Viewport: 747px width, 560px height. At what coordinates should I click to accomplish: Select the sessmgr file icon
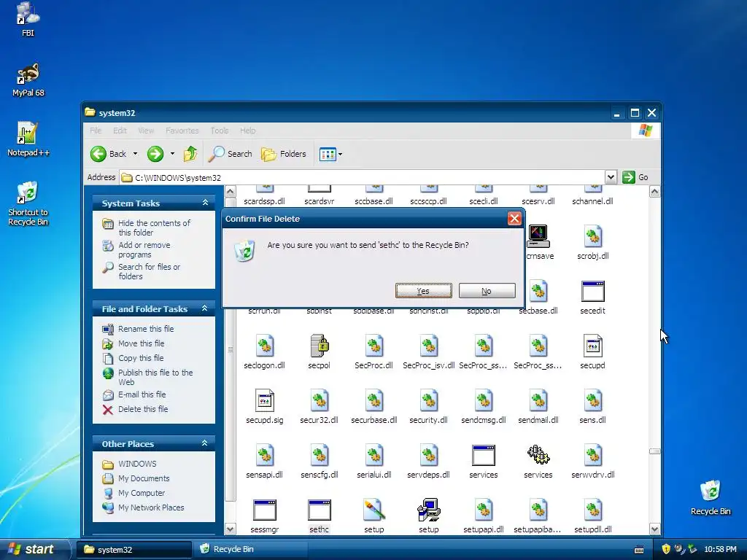[x=264, y=510]
